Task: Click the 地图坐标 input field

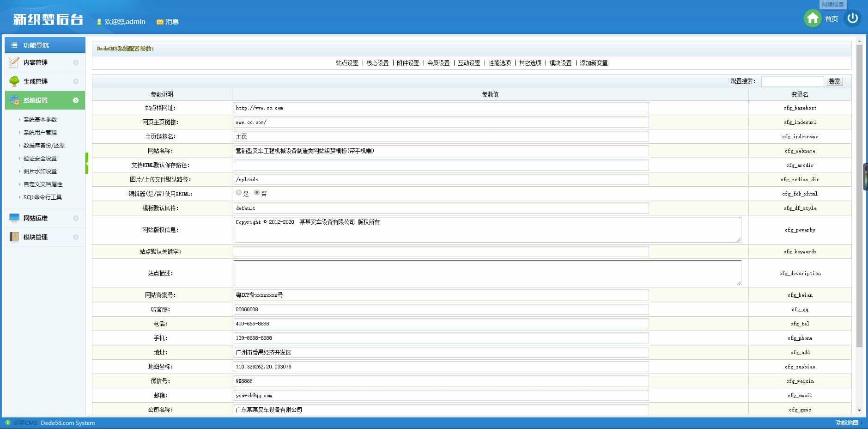Action: [441, 367]
